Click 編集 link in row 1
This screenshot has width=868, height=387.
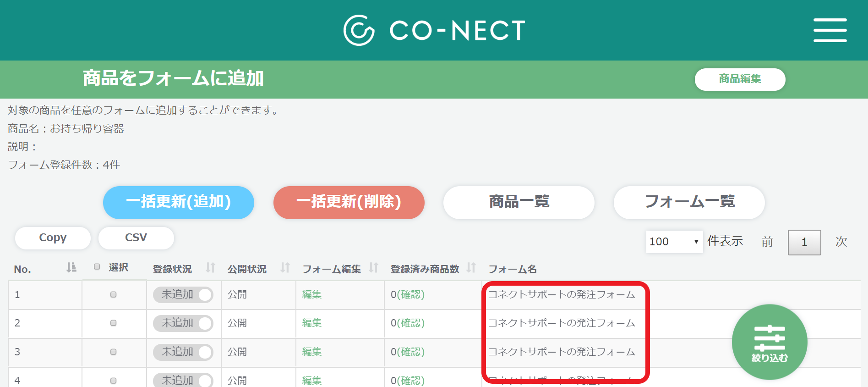pos(312,294)
